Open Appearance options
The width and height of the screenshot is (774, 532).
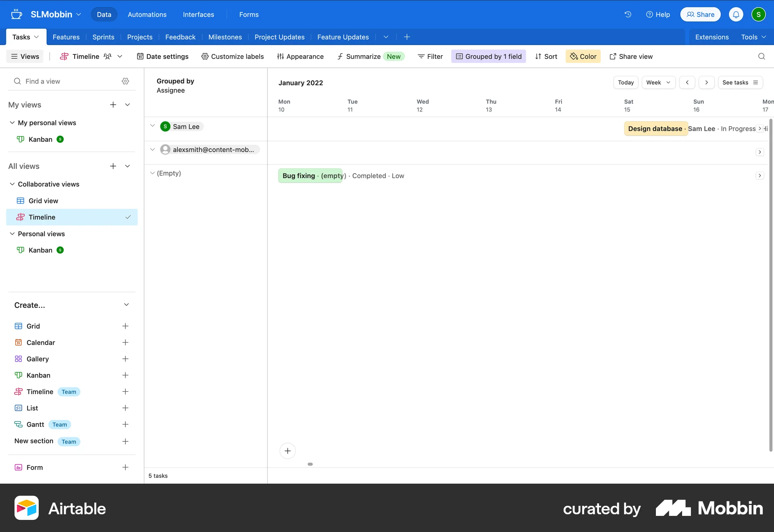coord(300,56)
